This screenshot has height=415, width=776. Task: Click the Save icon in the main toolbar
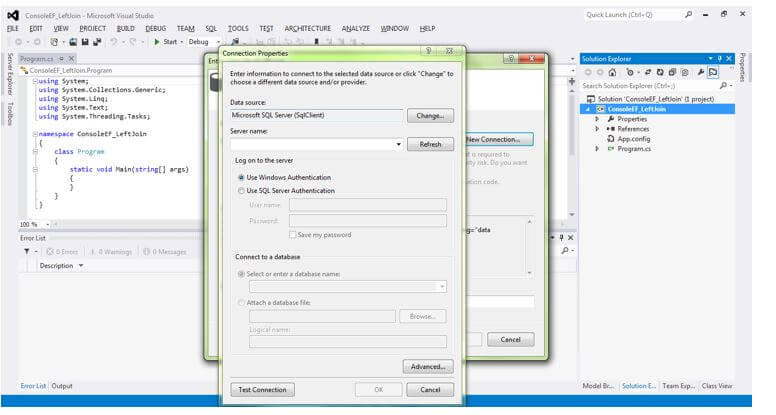pyautogui.click(x=85, y=42)
